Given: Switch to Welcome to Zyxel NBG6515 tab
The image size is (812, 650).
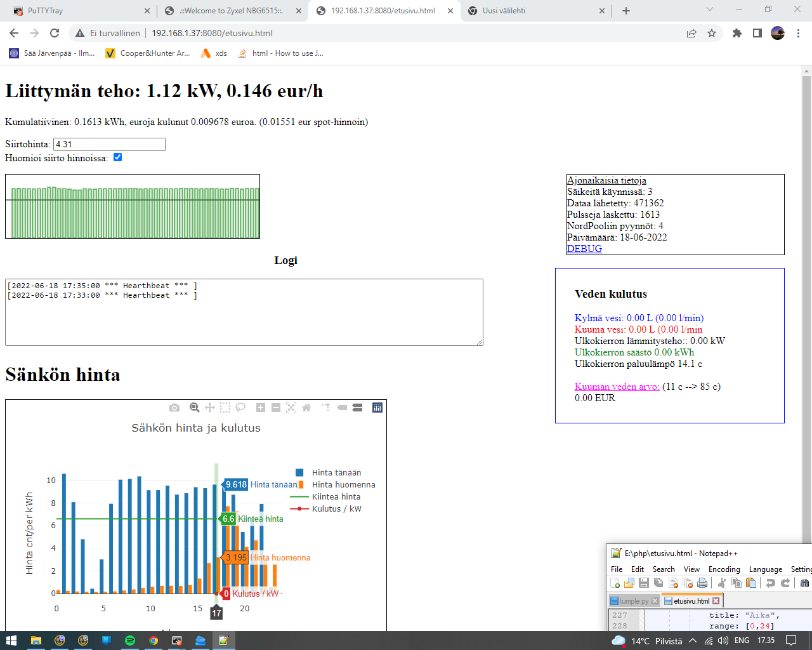Looking at the screenshot, I should point(232,11).
